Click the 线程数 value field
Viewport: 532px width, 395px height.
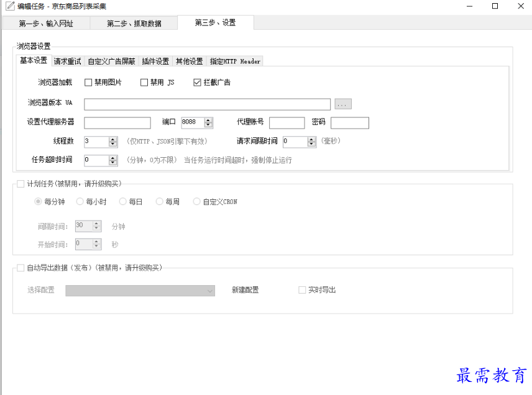click(x=96, y=142)
